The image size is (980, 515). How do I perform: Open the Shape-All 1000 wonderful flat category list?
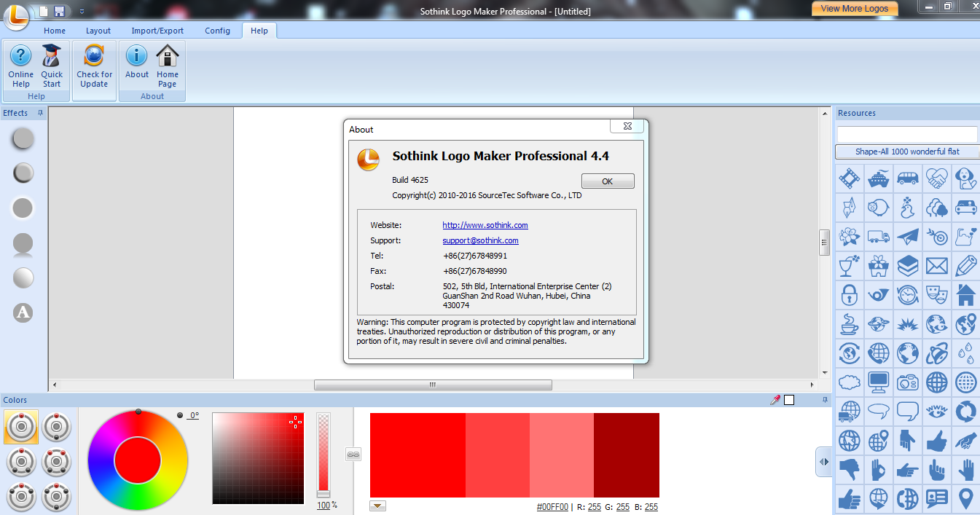(x=907, y=152)
